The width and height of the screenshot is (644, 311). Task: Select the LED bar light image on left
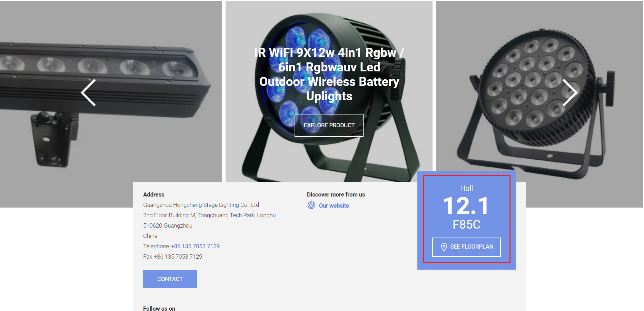tap(111, 103)
